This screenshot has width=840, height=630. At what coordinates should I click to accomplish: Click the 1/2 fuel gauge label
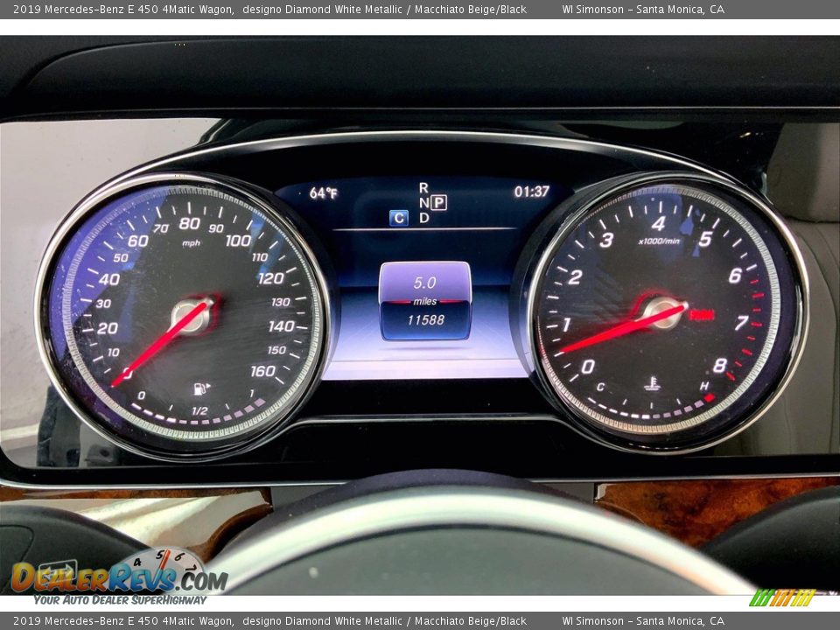[x=199, y=411]
